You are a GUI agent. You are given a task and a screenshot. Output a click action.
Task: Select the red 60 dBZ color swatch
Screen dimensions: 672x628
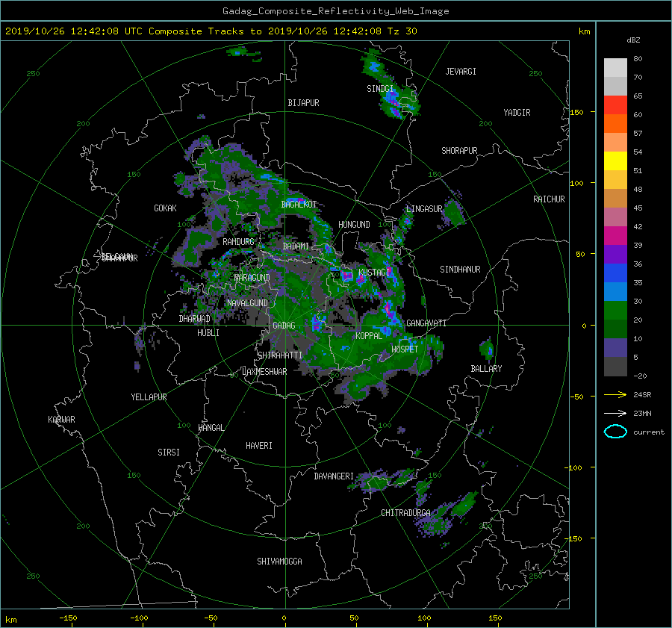tap(615, 105)
